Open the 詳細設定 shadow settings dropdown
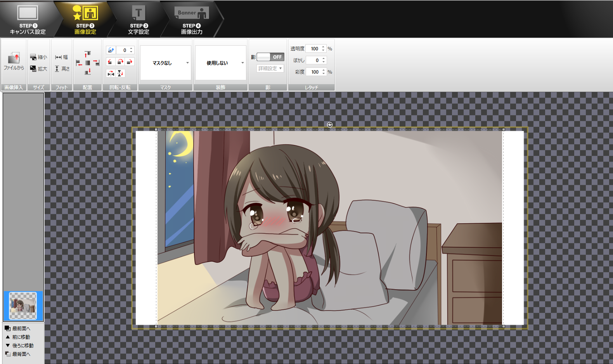 pyautogui.click(x=270, y=69)
